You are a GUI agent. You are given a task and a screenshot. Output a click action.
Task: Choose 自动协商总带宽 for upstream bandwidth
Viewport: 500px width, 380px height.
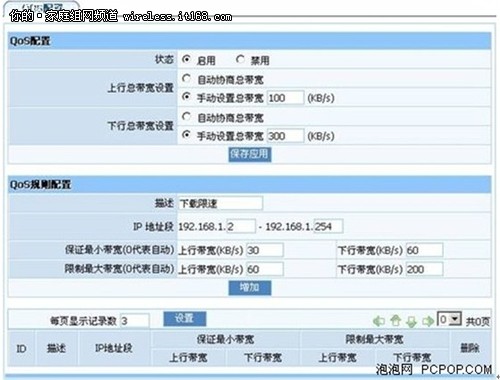pyautogui.click(x=186, y=79)
